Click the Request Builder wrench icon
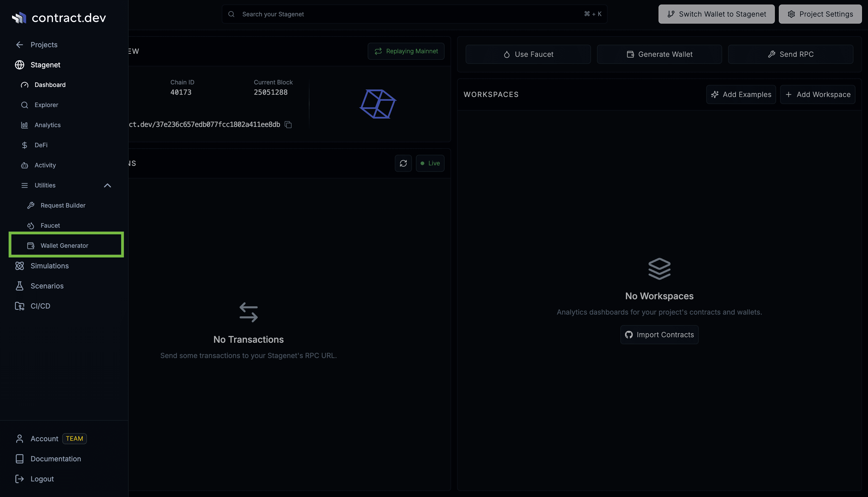Viewport: 868px width, 497px height. 31,206
